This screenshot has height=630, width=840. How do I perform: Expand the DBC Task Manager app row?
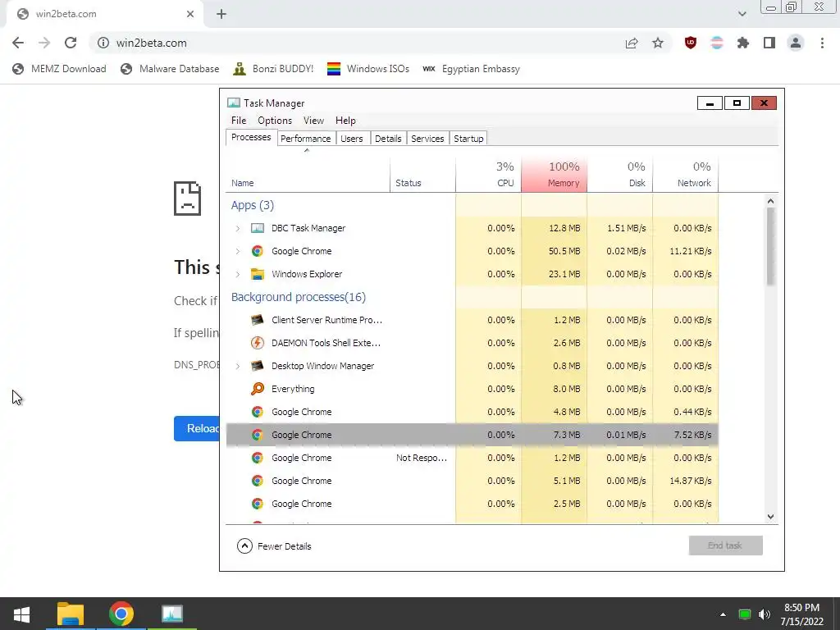238,228
